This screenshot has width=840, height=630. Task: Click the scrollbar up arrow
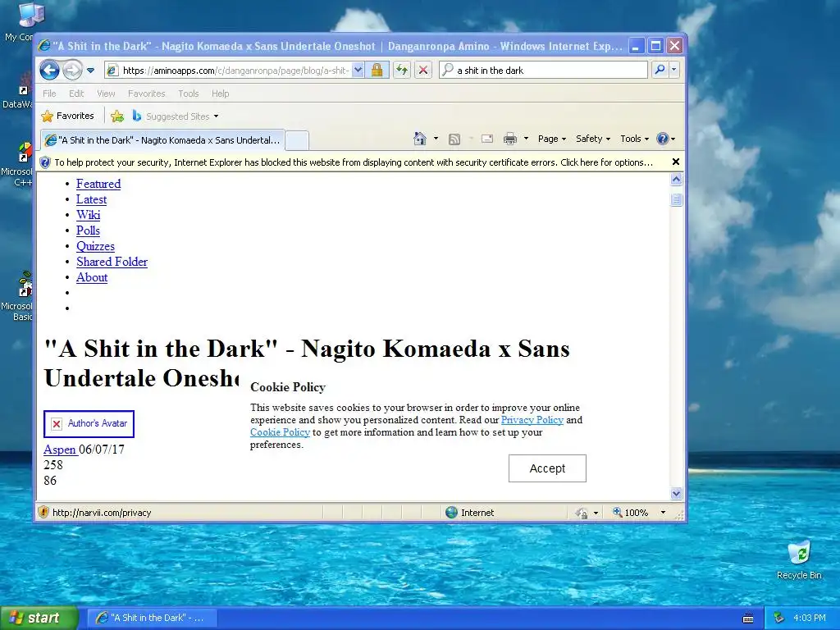676,180
